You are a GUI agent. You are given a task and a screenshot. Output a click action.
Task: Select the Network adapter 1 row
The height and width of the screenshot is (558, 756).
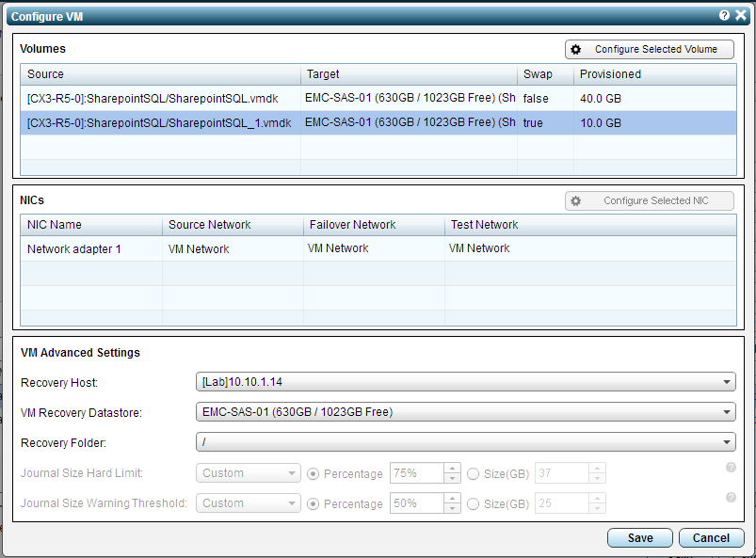[89, 249]
